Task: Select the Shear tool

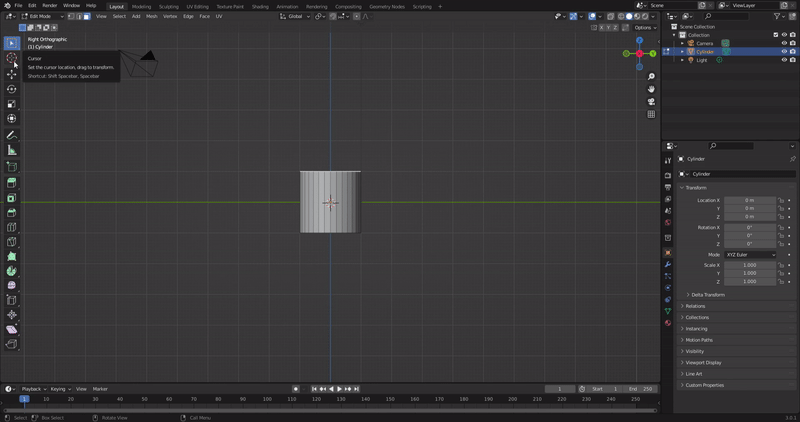Action: [11, 330]
